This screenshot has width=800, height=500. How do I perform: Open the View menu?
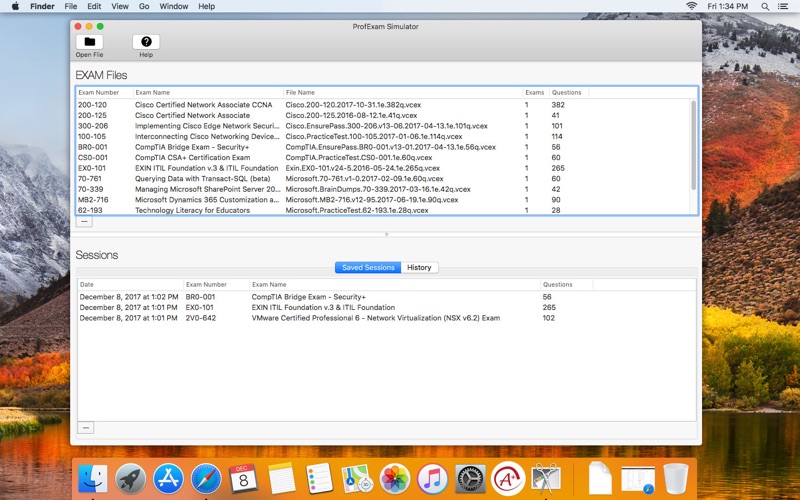pos(120,6)
